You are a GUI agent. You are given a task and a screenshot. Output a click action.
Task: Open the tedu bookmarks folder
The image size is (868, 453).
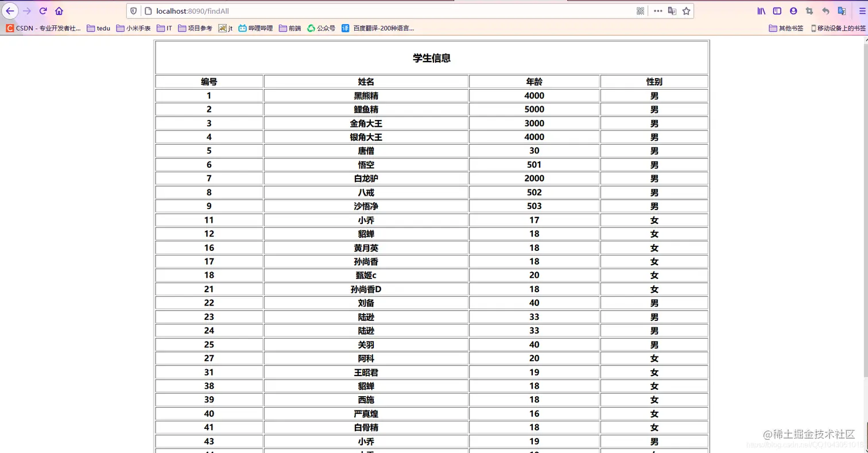(99, 28)
